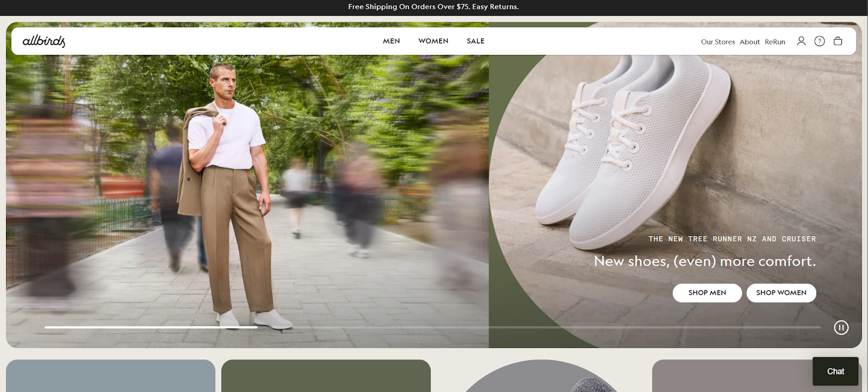The width and height of the screenshot is (868, 392).
Task: Visit the ReRun link
Action: click(x=775, y=42)
